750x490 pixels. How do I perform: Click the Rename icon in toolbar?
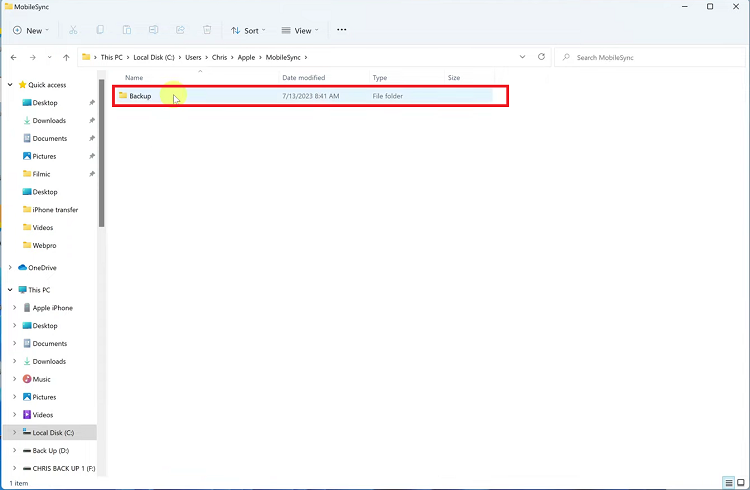pos(154,30)
